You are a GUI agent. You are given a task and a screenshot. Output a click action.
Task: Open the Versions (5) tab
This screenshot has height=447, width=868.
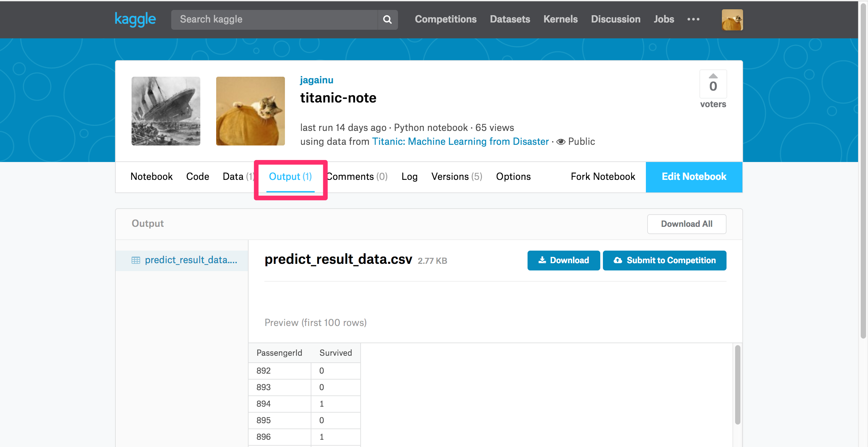[456, 176]
